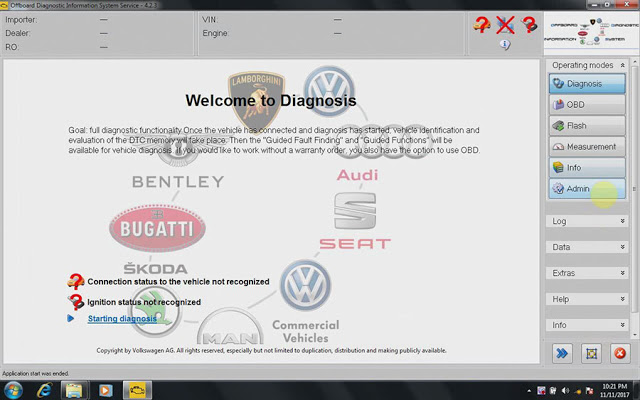Show hidden system tray icons
The image size is (640, 400).
[529, 391]
